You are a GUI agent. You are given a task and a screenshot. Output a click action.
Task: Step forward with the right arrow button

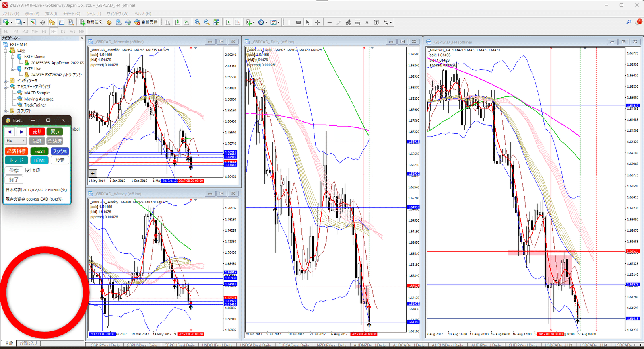coord(21,131)
